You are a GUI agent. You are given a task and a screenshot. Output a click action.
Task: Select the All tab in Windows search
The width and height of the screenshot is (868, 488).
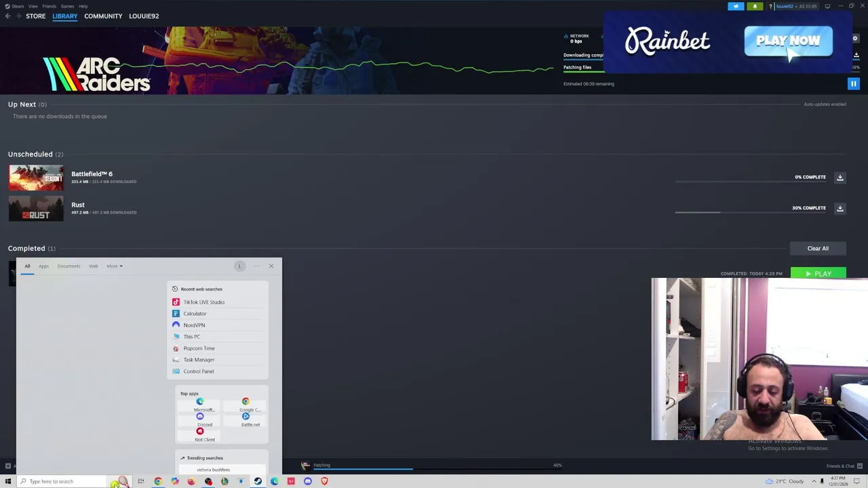pyautogui.click(x=27, y=266)
